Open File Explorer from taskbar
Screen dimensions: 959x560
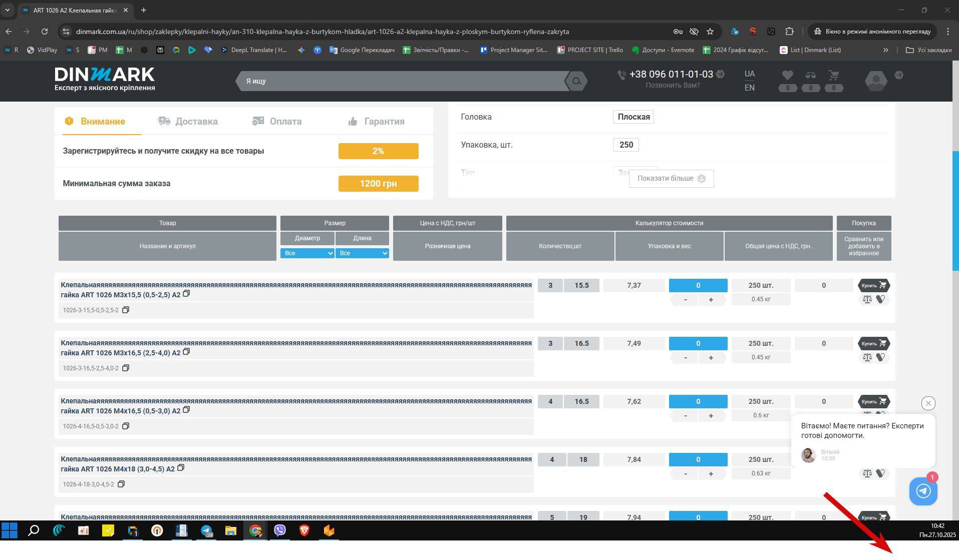point(231,530)
